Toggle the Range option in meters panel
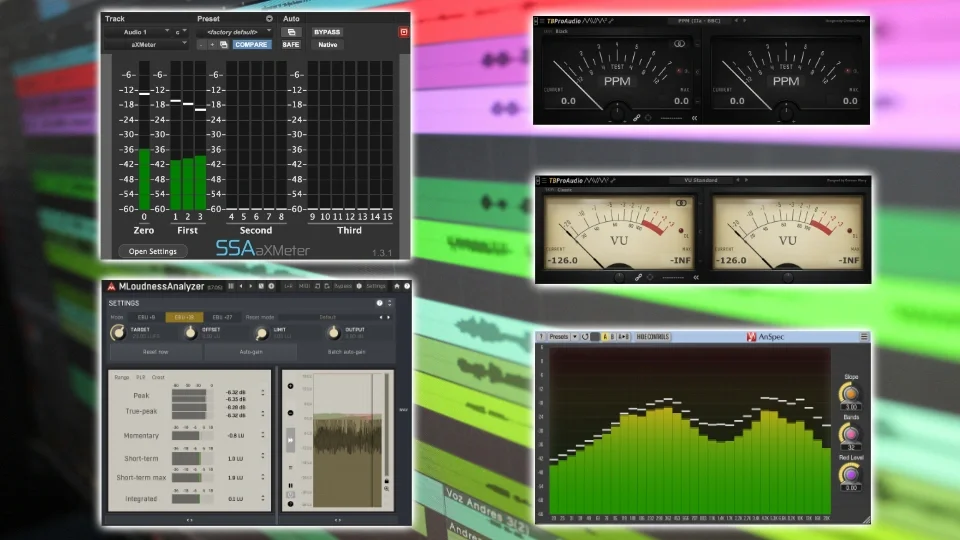 click(122, 377)
